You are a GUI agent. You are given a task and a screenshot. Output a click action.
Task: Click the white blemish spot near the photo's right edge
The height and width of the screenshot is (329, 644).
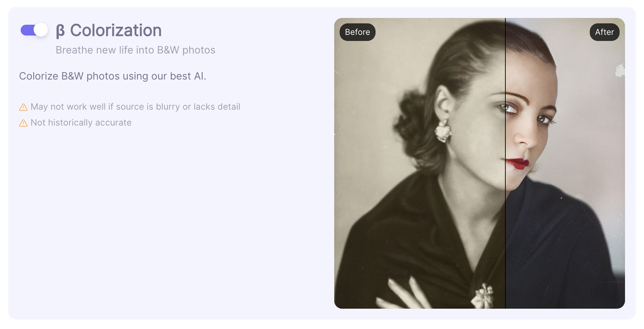click(x=620, y=71)
